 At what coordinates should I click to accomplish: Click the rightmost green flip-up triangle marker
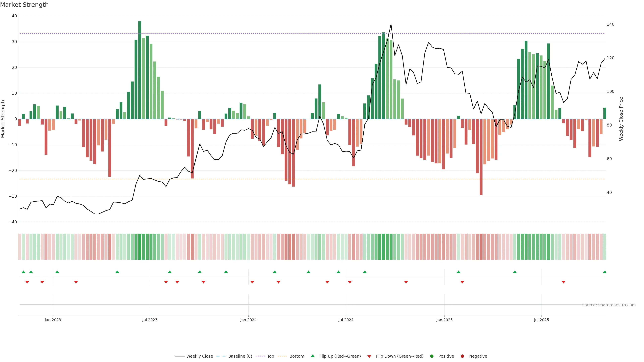pos(604,272)
